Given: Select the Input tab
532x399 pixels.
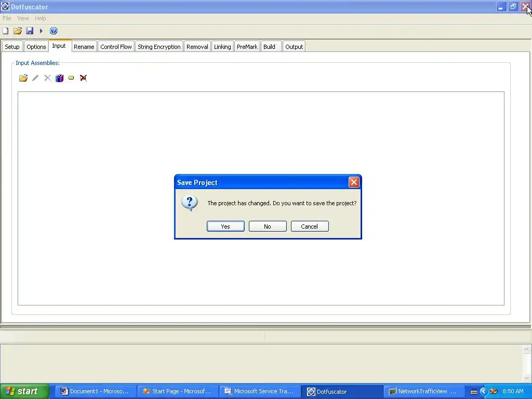Looking at the screenshot, I should [59, 46].
